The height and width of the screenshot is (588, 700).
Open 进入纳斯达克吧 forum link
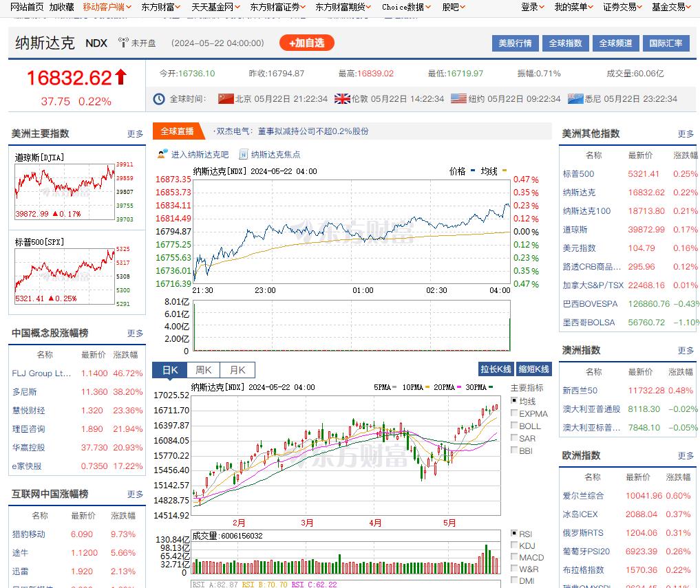(200, 154)
